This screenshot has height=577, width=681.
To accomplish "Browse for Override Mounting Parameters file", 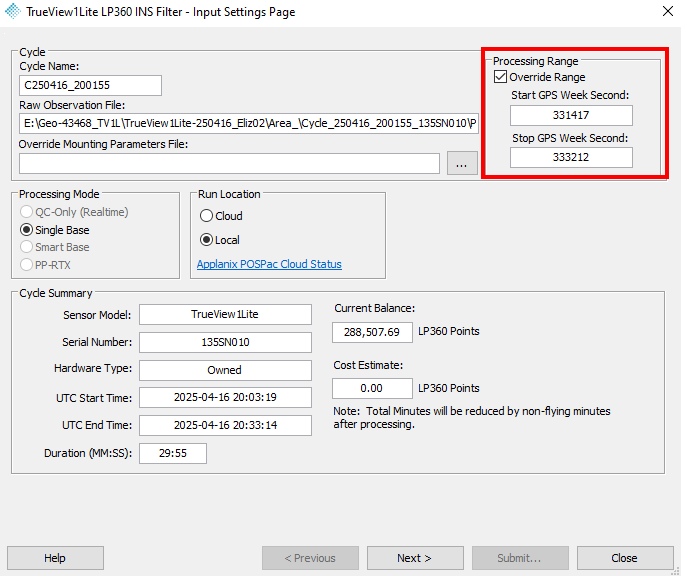I will click(462, 163).
